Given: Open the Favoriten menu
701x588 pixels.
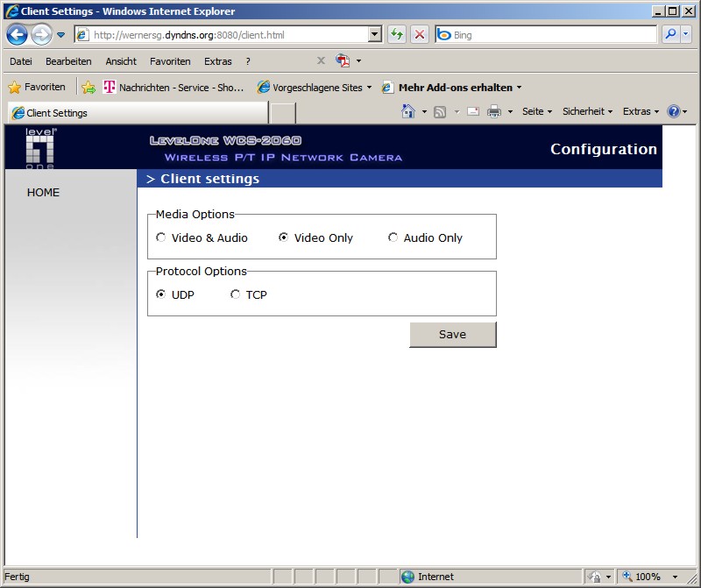Looking at the screenshot, I should tap(170, 61).
